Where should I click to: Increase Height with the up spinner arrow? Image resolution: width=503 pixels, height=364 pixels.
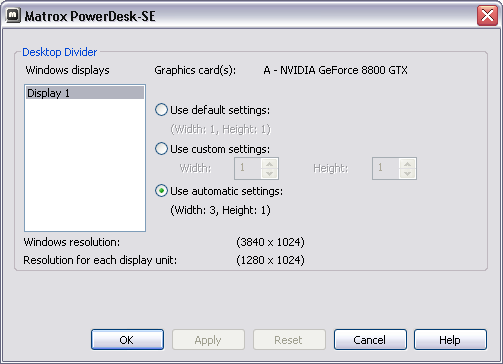[407, 164]
